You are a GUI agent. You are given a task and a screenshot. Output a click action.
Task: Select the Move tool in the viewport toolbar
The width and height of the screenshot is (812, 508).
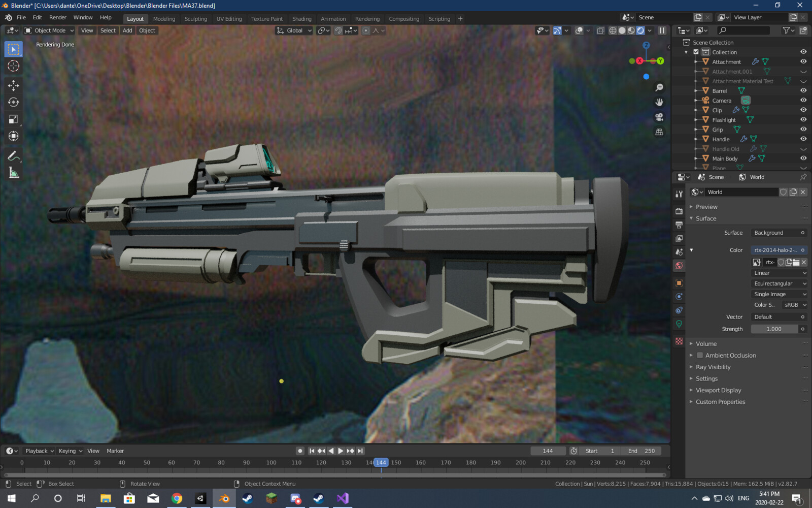coord(13,85)
